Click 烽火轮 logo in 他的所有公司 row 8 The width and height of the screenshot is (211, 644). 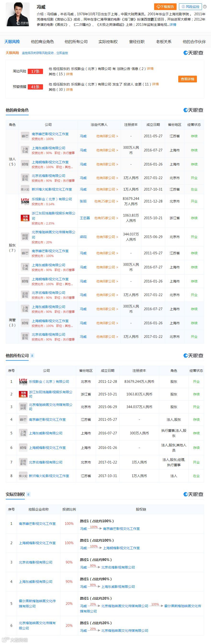click(23, 476)
